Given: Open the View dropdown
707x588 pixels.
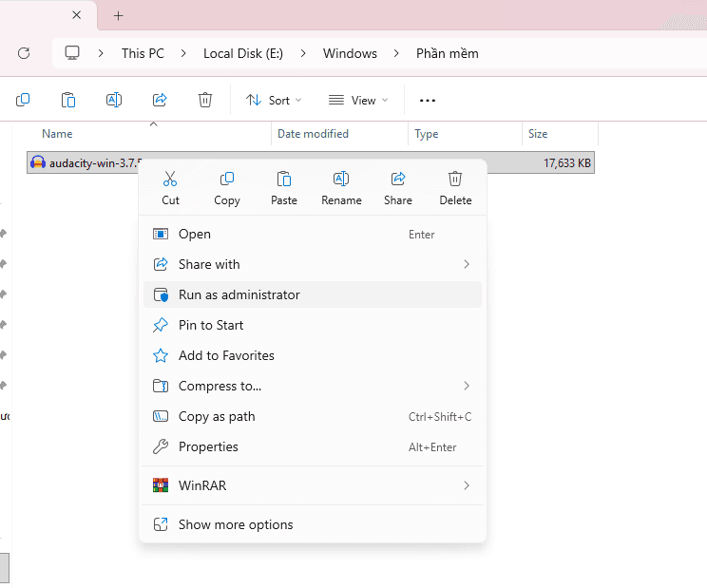Looking at the screenshot, I should [358, 100].
